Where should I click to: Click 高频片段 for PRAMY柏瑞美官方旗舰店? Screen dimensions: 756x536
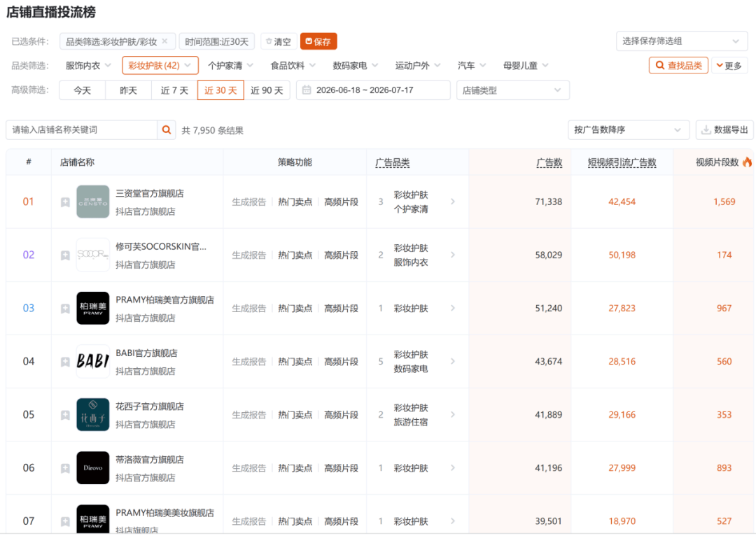tap(342, 309)
